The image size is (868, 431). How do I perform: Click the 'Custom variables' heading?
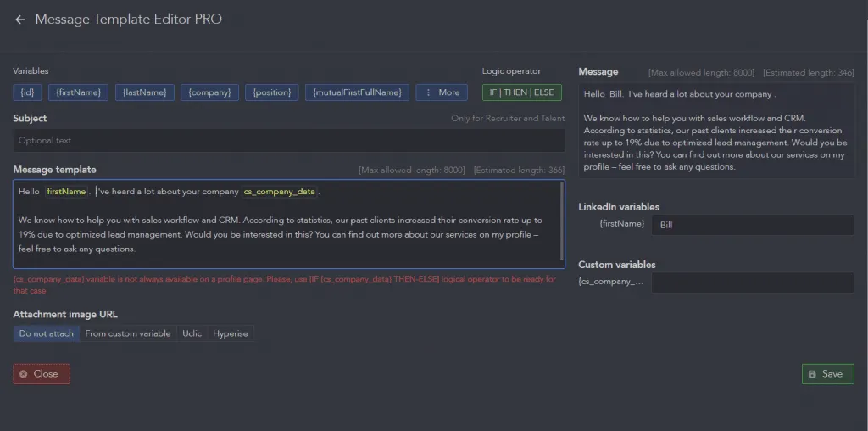tap(617, 265)
